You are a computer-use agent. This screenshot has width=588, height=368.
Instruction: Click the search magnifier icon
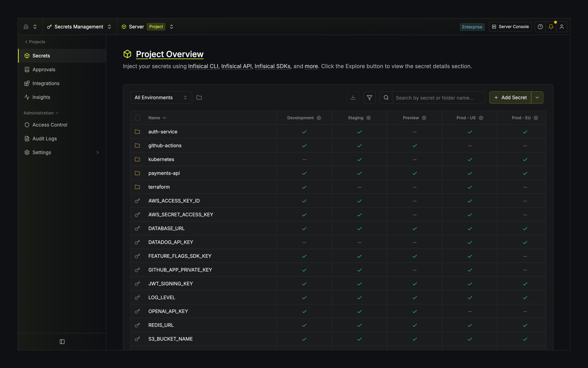point(386,98)
